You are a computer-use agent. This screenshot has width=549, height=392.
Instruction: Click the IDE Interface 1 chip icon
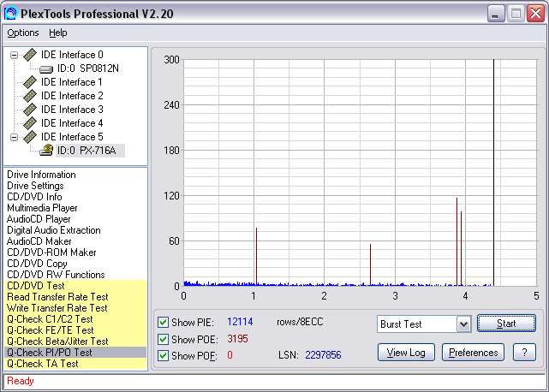click(30, 82)
